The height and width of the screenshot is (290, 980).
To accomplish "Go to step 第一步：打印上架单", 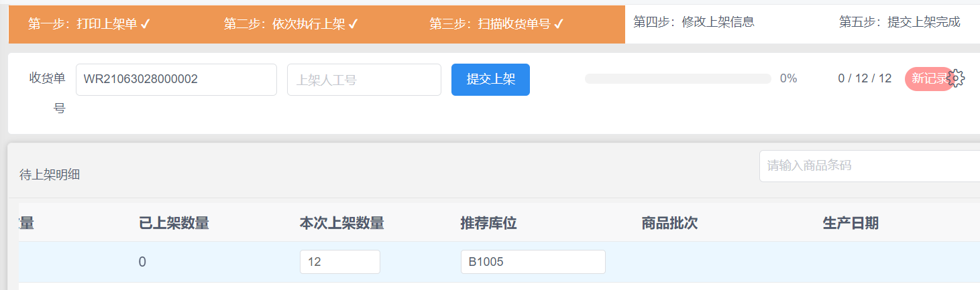I will 89,25.
